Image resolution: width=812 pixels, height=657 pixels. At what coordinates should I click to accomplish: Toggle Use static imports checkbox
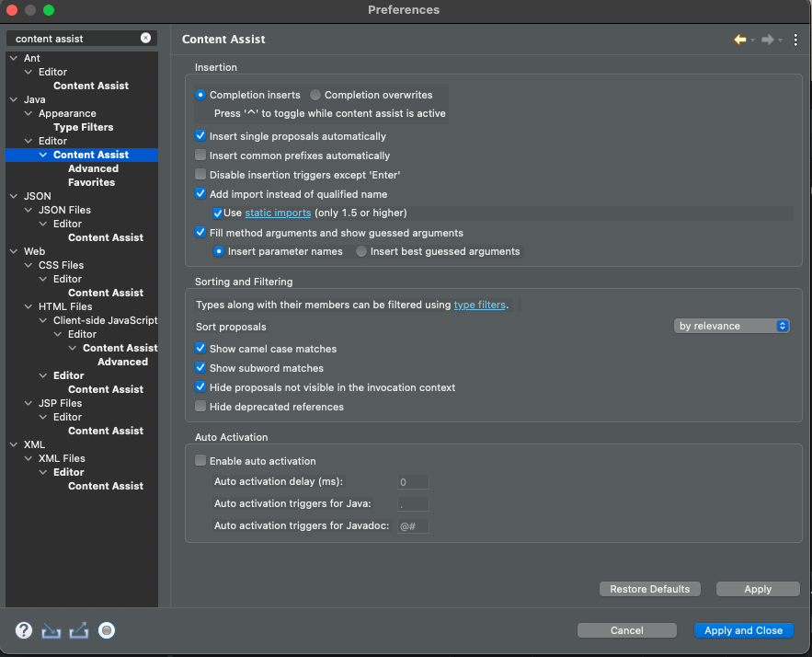pos(218,213)
